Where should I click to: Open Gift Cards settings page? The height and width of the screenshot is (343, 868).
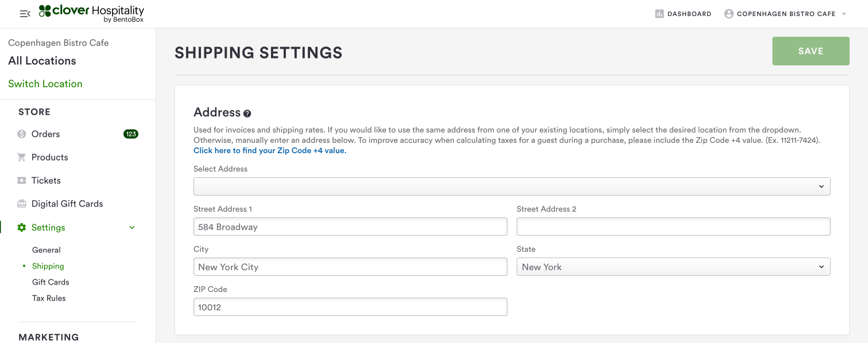(x=51, y=282)
